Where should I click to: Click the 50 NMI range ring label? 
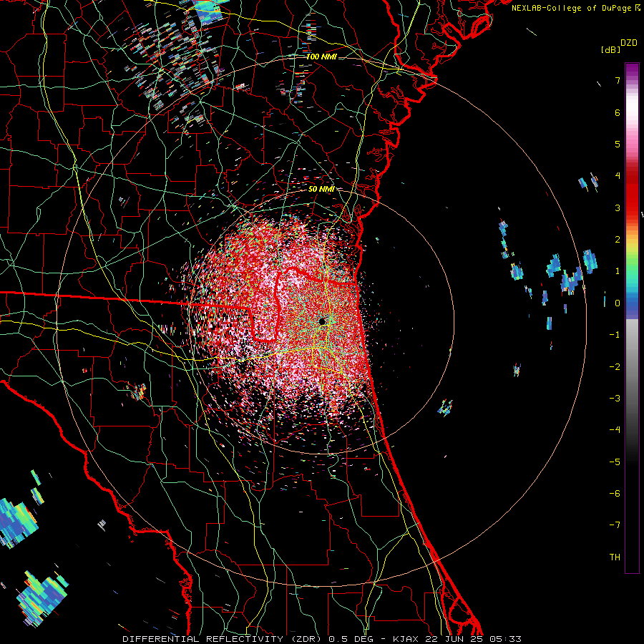[x=321, y=189]
